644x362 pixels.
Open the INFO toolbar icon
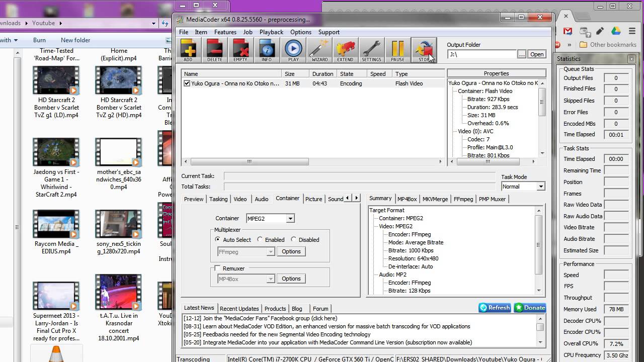coord(267,50)
